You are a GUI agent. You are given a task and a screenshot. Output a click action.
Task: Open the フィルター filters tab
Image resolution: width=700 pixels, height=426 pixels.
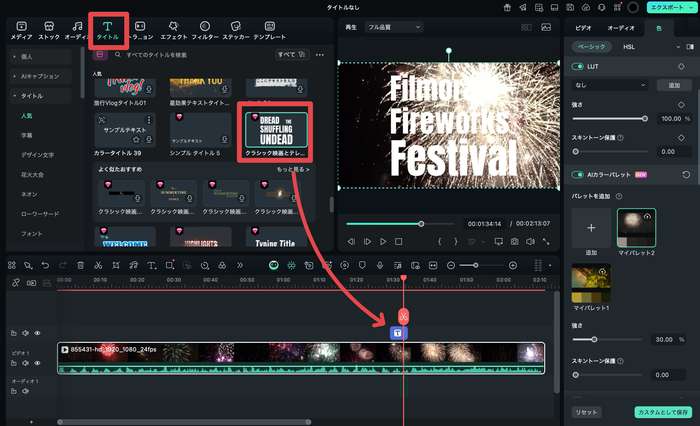coord(205,30)
